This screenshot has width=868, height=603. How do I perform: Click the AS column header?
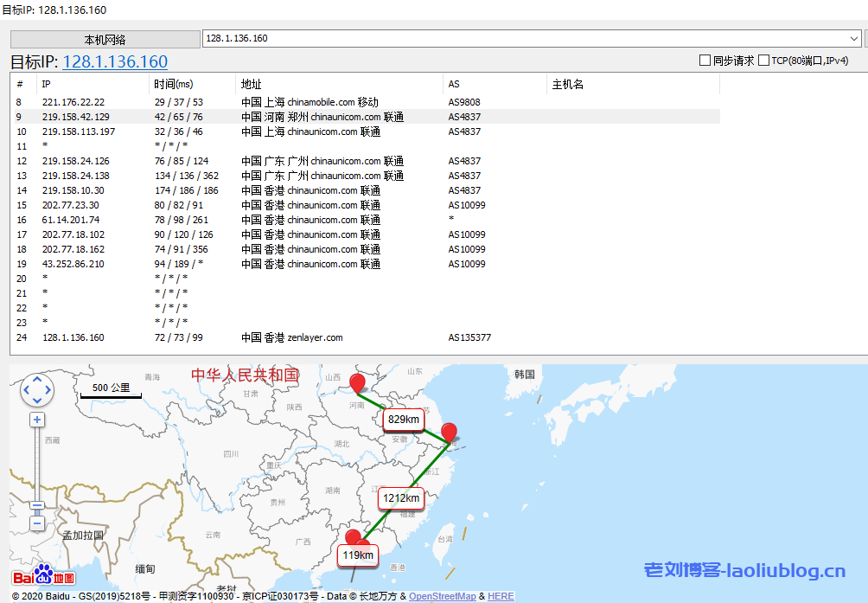click(454, 84)
